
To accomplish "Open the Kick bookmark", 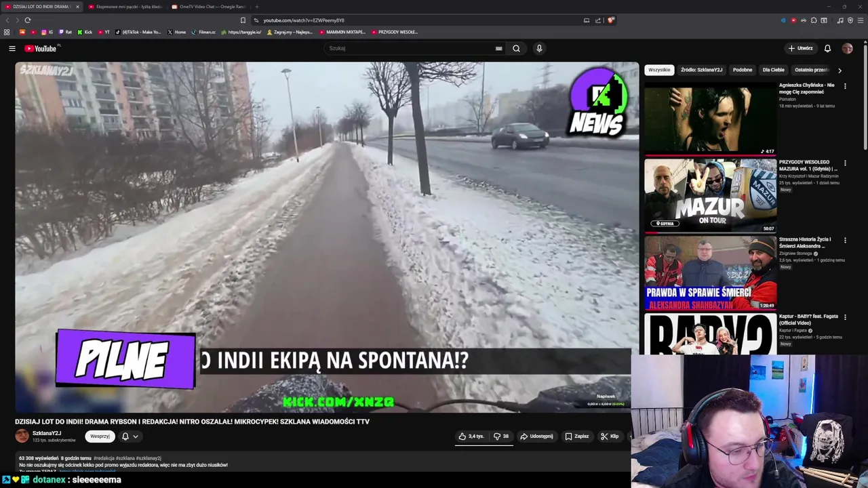I will [85, 32].
